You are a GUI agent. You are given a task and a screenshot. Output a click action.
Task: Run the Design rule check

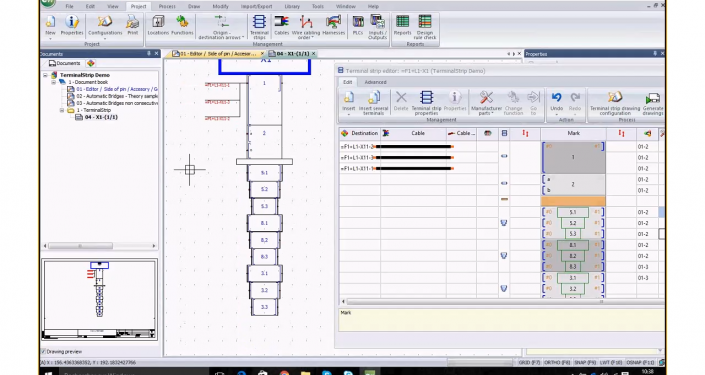click(x=424, y=27)
